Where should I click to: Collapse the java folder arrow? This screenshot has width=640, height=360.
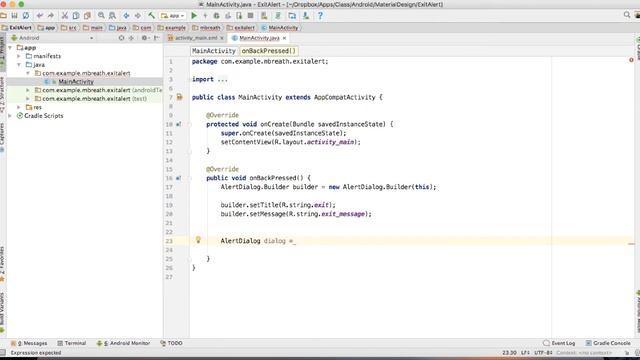[19, 64]
